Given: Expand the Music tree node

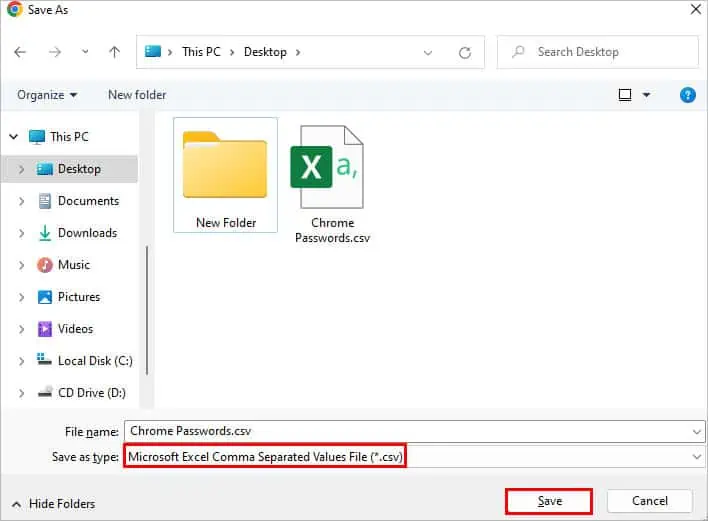Looking at the screenshot, I should click(21, 265).
